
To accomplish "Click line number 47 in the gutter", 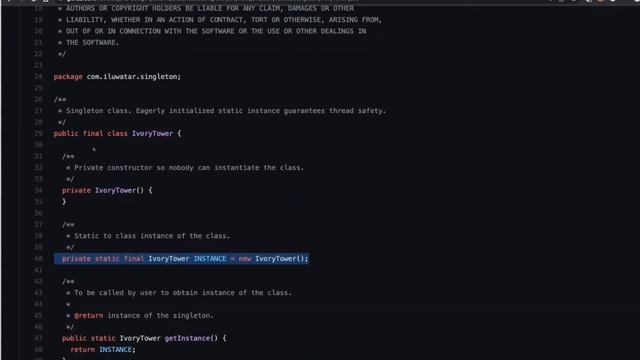I will point(38,338).
